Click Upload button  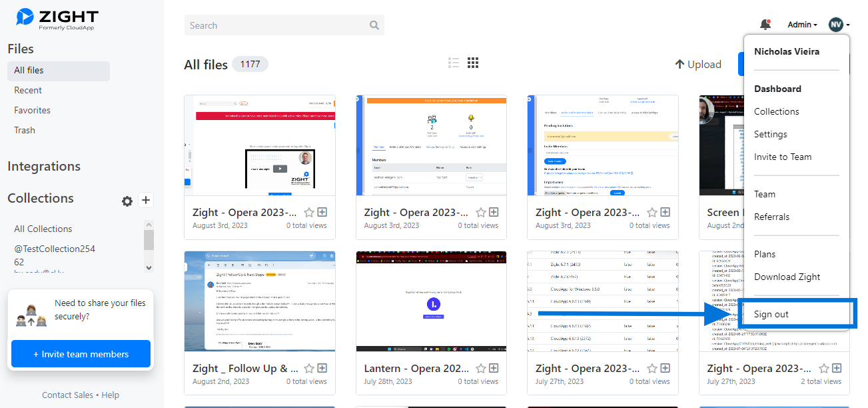point(698,64)
